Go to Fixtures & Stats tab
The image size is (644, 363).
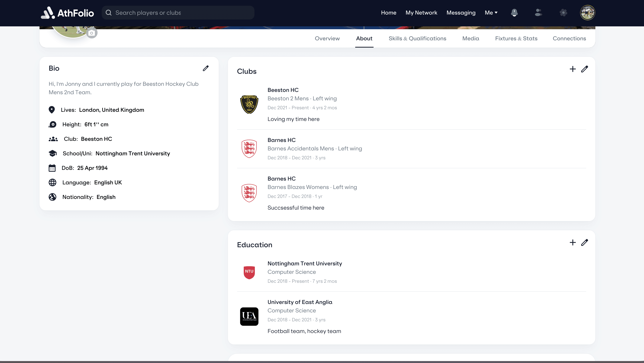click(x=516, y=39)
